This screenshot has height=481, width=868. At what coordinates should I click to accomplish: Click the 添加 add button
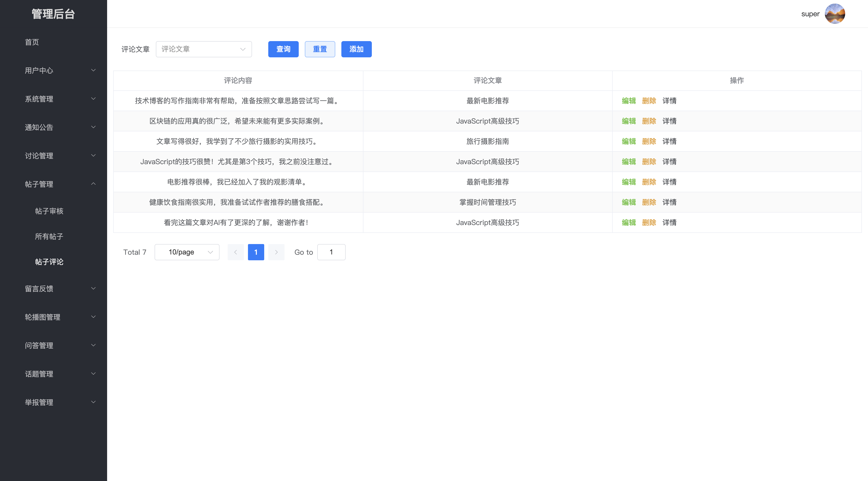[x=356, y=49]
